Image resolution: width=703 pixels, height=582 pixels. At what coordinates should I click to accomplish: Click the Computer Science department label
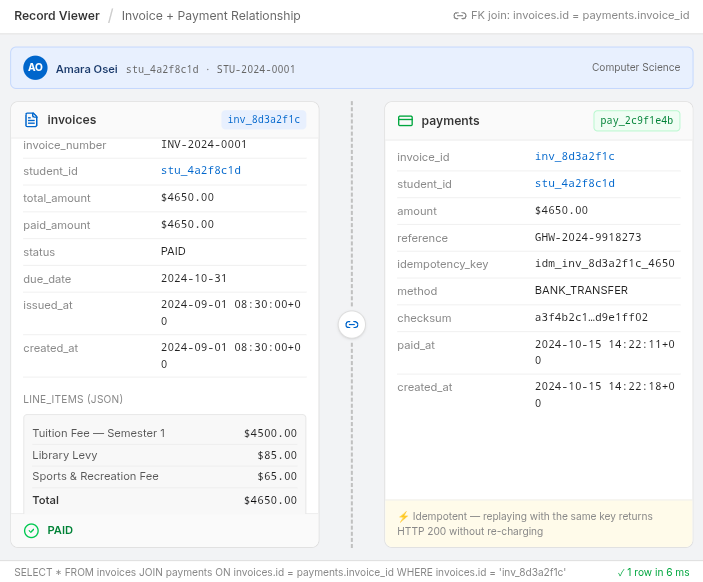[636, 68]
